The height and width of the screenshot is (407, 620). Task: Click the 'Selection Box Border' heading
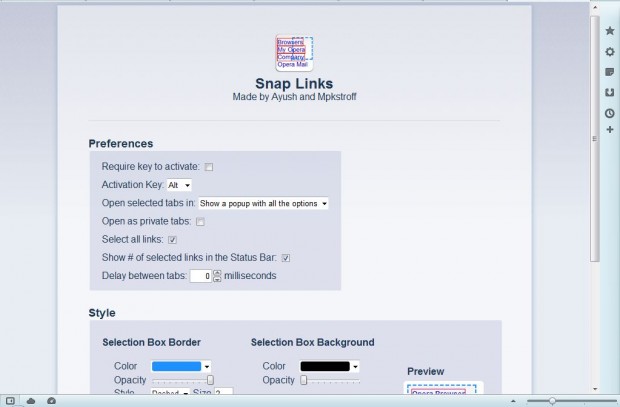click(x=151, y=343)
